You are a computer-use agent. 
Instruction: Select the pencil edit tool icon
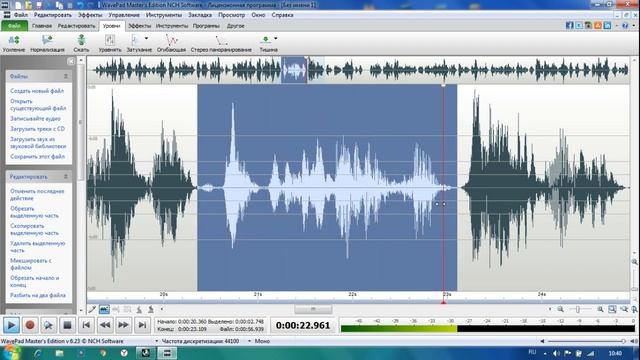click(x=92, y=309)
